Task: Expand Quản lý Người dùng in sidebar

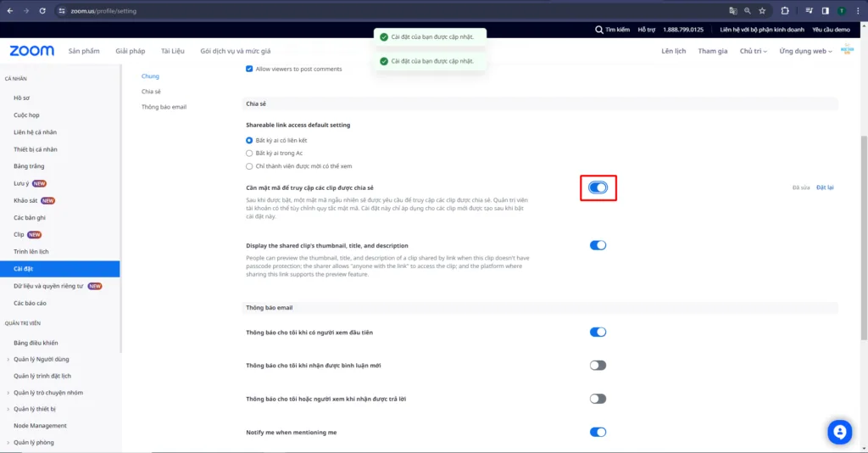Action: [x=41, y=359]
